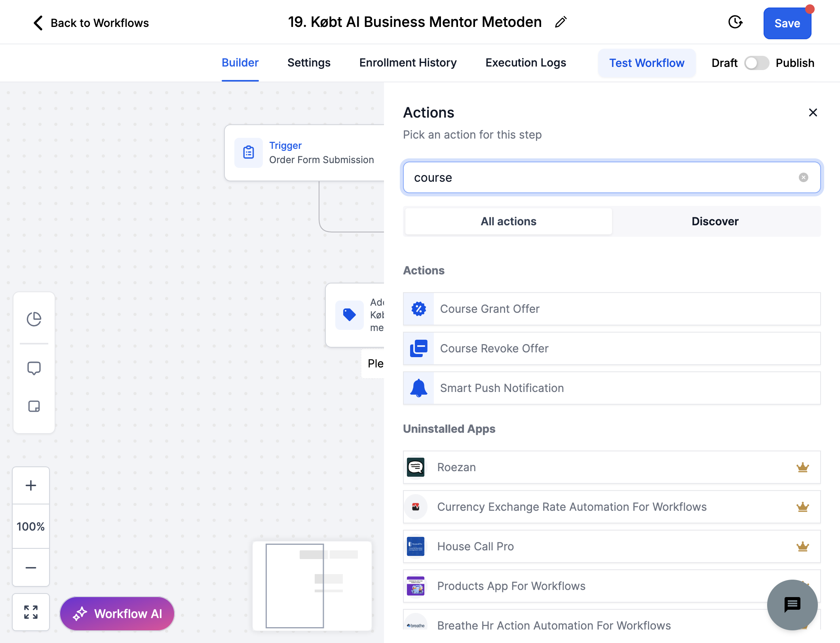Open the Execution Logs tab
The width and height of the screenshot is (840, 643).
coord(526,63)
